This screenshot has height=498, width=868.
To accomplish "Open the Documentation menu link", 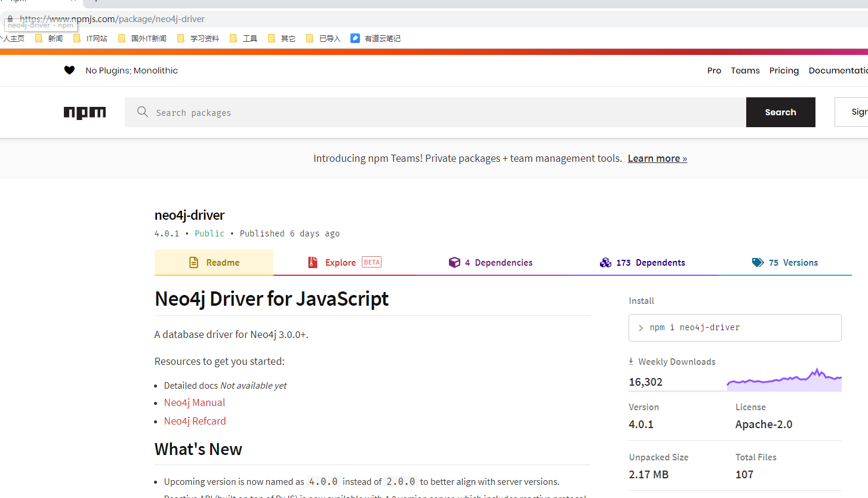I will pos(838,70).
